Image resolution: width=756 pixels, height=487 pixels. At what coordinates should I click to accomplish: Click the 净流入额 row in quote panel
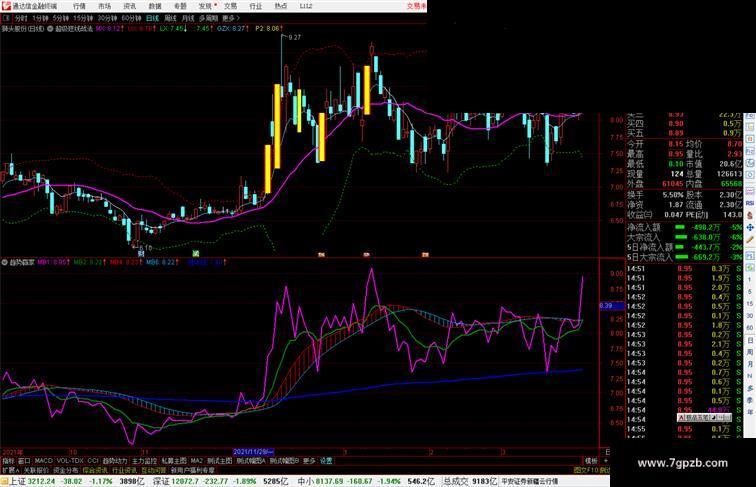[x=685, y=227]
